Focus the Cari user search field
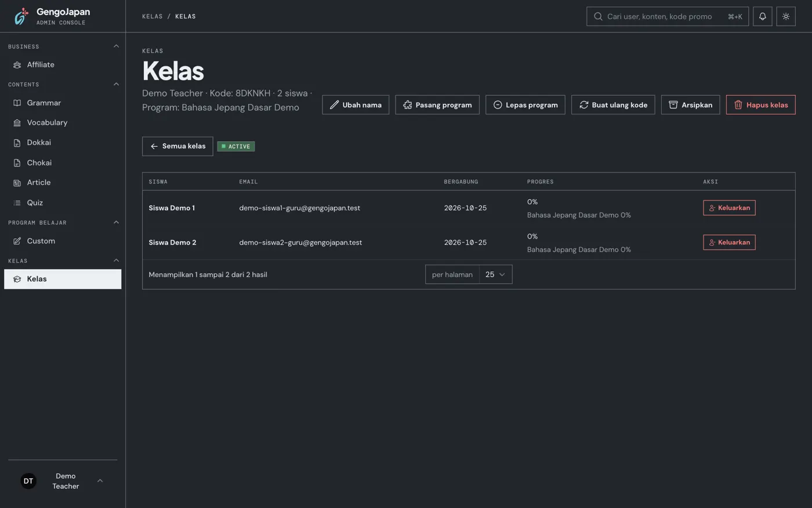 pos(667,16)
